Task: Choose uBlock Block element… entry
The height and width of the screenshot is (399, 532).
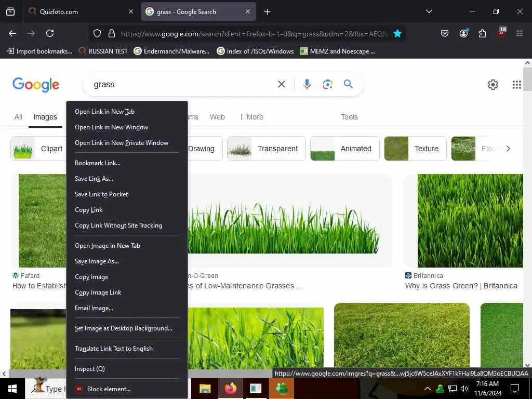Action: tap(127, 389)
